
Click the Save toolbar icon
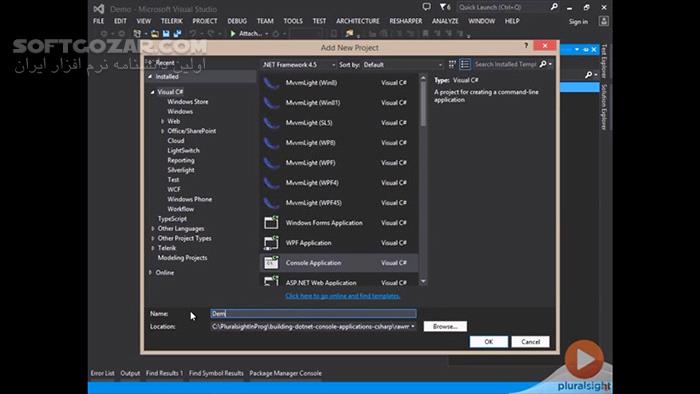[166, 33]
